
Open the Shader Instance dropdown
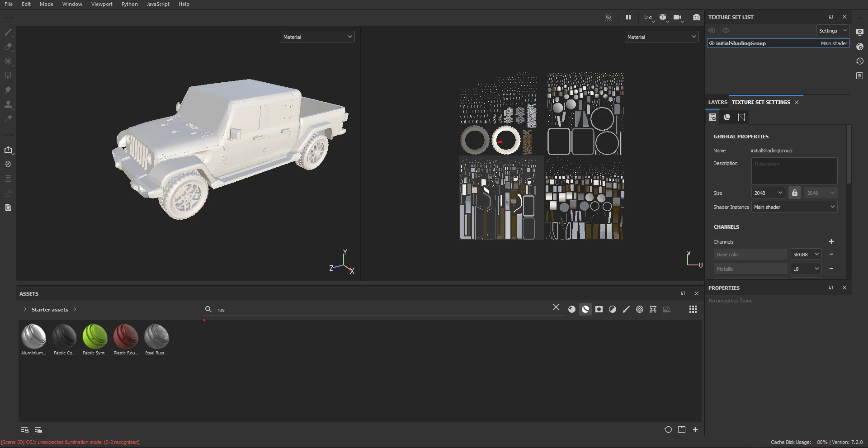[794, 207]
